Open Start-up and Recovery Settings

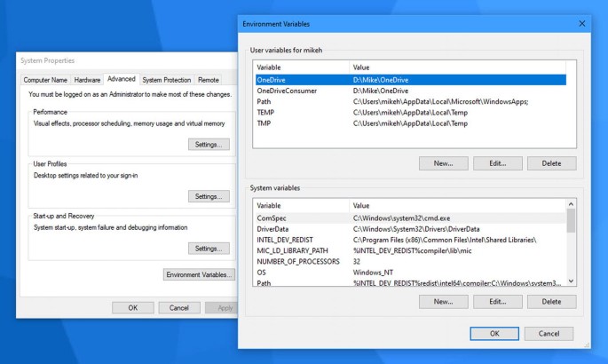pos(209,249)
